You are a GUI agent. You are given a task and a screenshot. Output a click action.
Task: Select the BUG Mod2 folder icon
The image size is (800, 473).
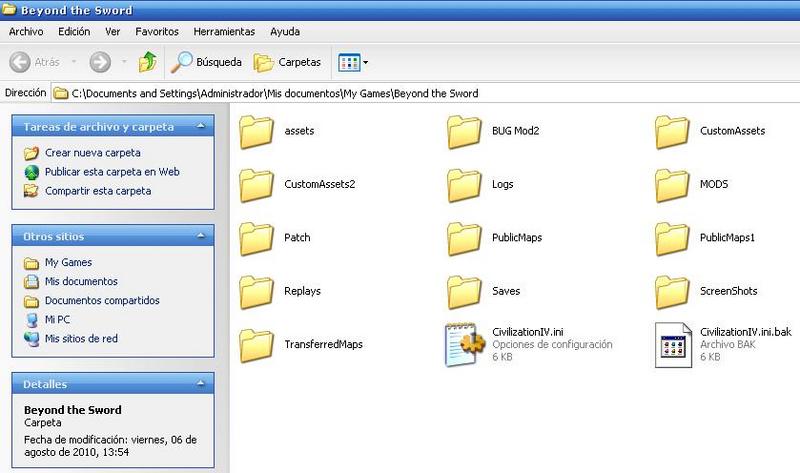465,131
